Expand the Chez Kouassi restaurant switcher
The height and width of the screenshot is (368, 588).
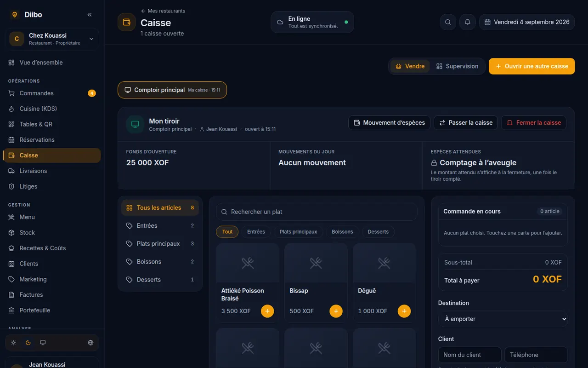(52, 39)
